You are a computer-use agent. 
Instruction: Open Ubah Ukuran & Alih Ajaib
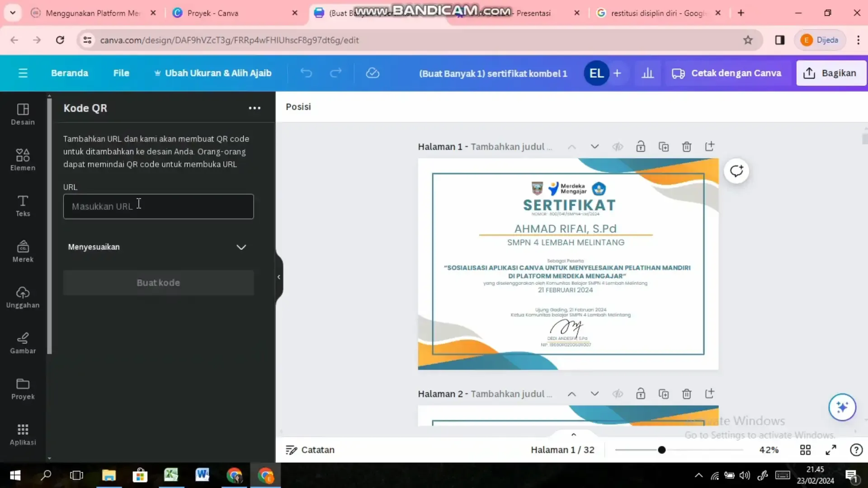[x=212, y=73]
